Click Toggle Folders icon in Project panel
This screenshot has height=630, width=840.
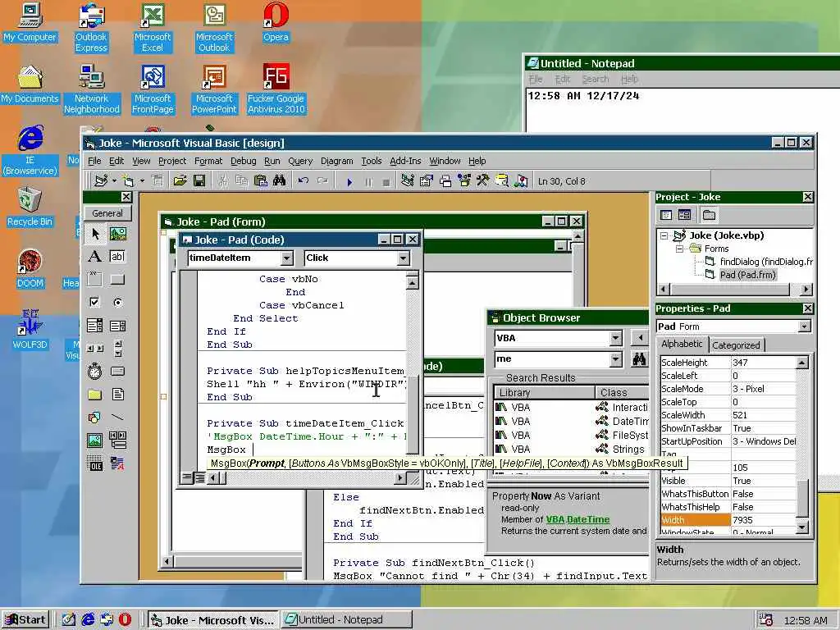(710, 215)
